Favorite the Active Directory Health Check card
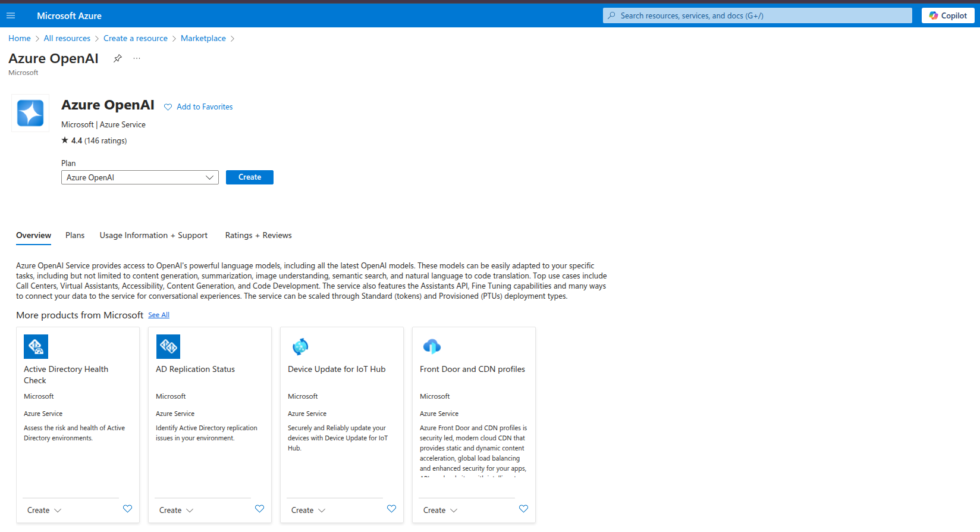This screenshot has height=532, width=980. pos(127,509)
